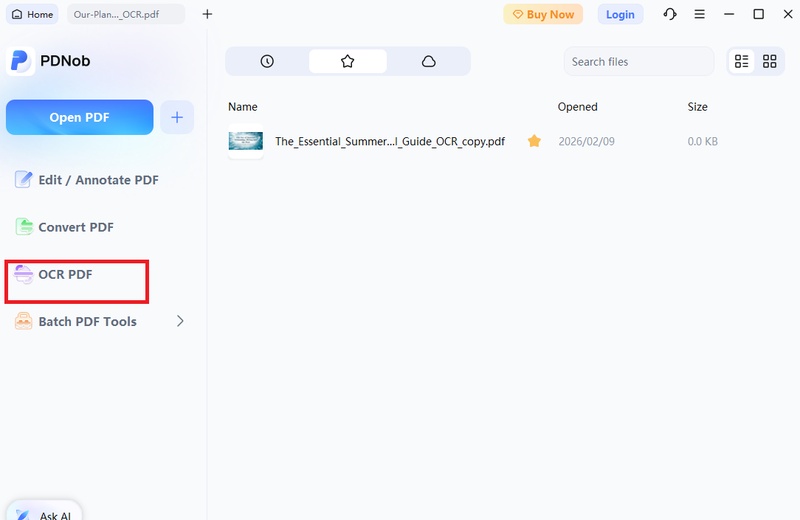Open the hamburger menu

point(699,14)
